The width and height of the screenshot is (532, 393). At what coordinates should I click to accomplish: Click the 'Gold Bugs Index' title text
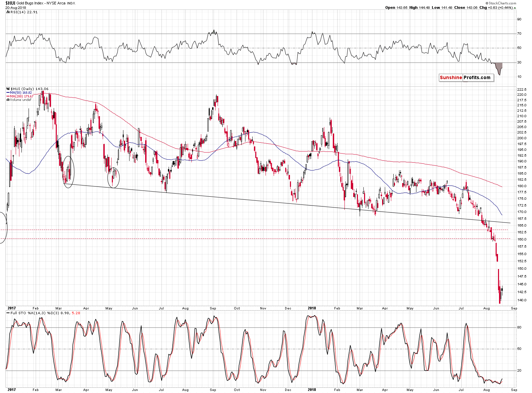[30, 3]
